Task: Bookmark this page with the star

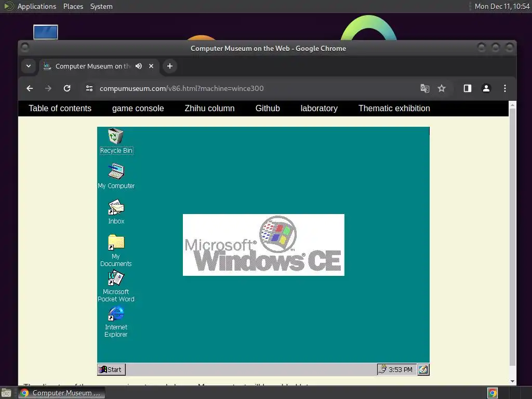Action: pos(442,88)
